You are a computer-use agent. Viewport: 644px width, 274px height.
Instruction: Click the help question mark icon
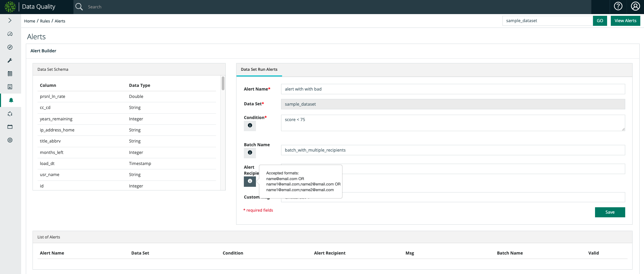(x=618, y=6)
